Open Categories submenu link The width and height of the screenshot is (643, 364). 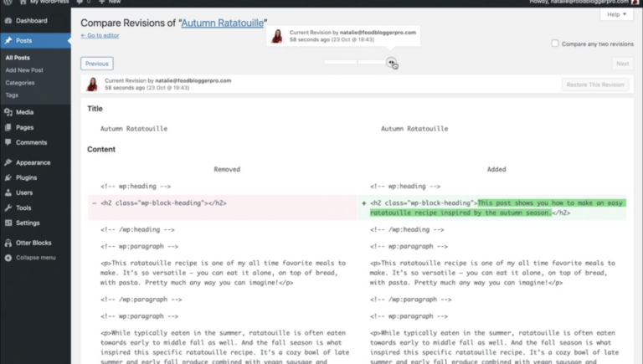20,83
